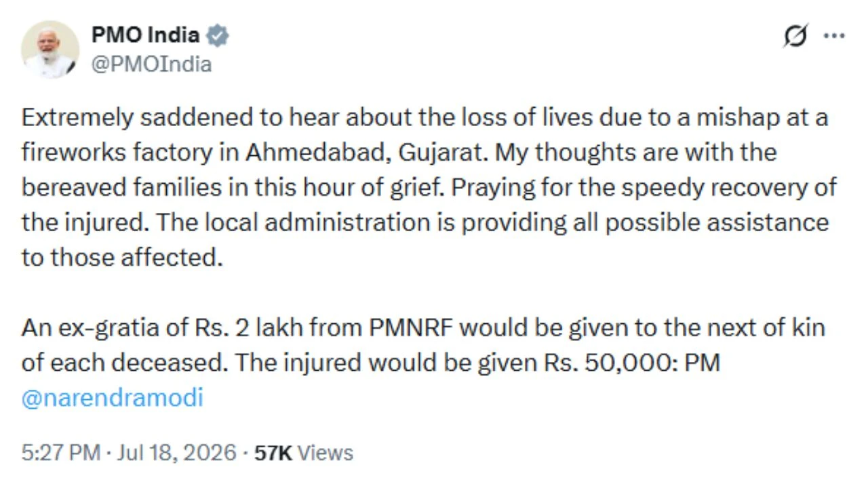Open the PMO India display name

click(145, 35)
